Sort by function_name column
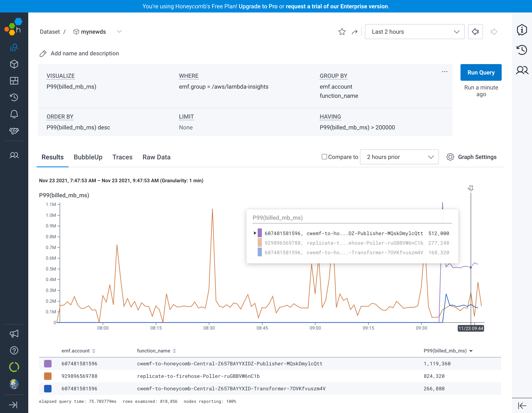Viewport: 532px width, 413px height. click(156, 351)
